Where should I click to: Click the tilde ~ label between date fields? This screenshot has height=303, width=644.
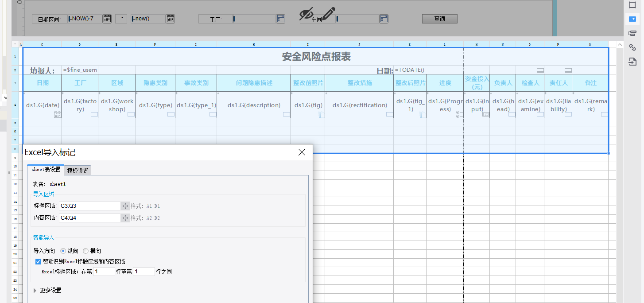click(121, 19)
